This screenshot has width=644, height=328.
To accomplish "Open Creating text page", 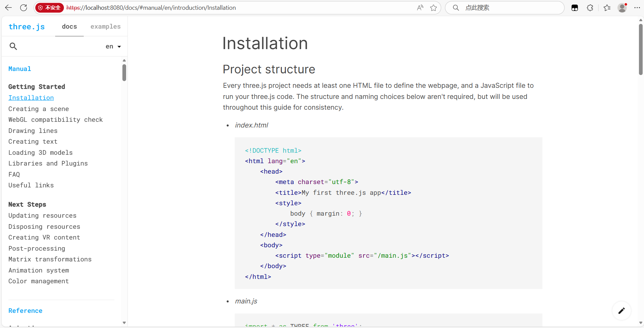I will pyautogui.click(x=33, y=142).
